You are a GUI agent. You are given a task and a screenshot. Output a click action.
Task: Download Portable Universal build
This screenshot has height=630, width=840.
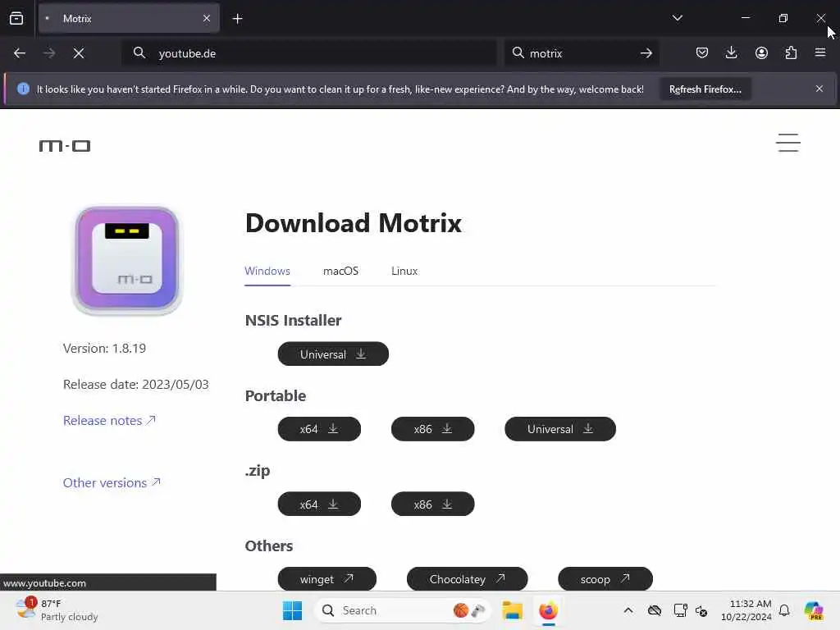560,429
